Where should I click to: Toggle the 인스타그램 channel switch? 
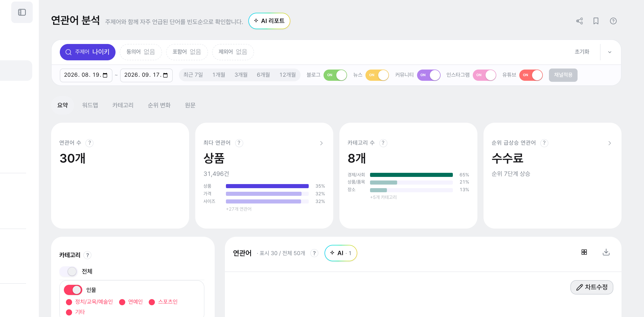point(485,75)
